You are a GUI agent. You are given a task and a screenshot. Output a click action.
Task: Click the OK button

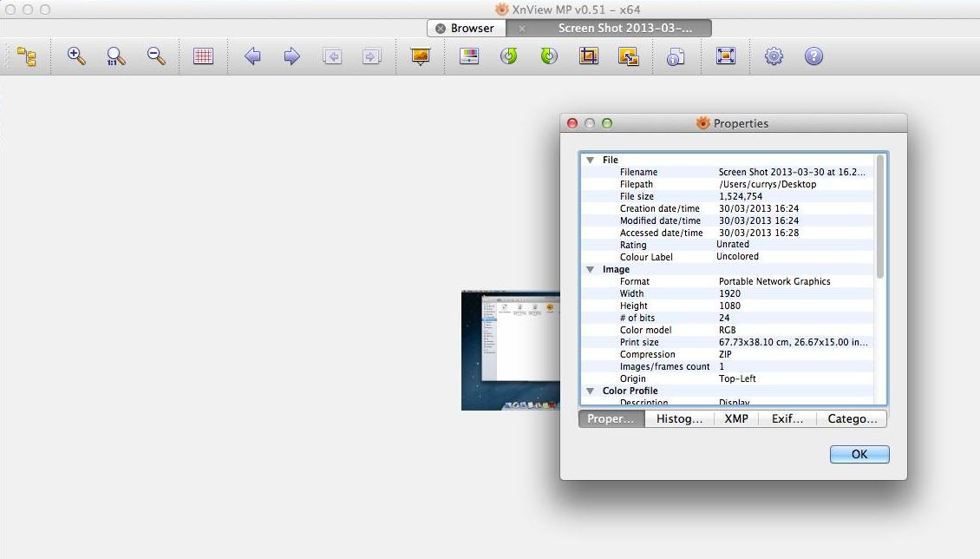859,455
